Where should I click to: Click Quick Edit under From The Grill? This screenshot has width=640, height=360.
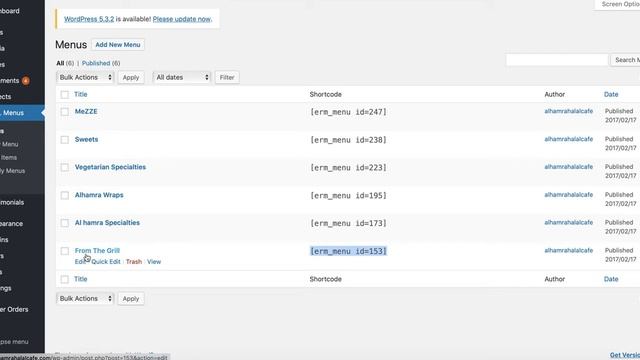click(x=106, y=262)
